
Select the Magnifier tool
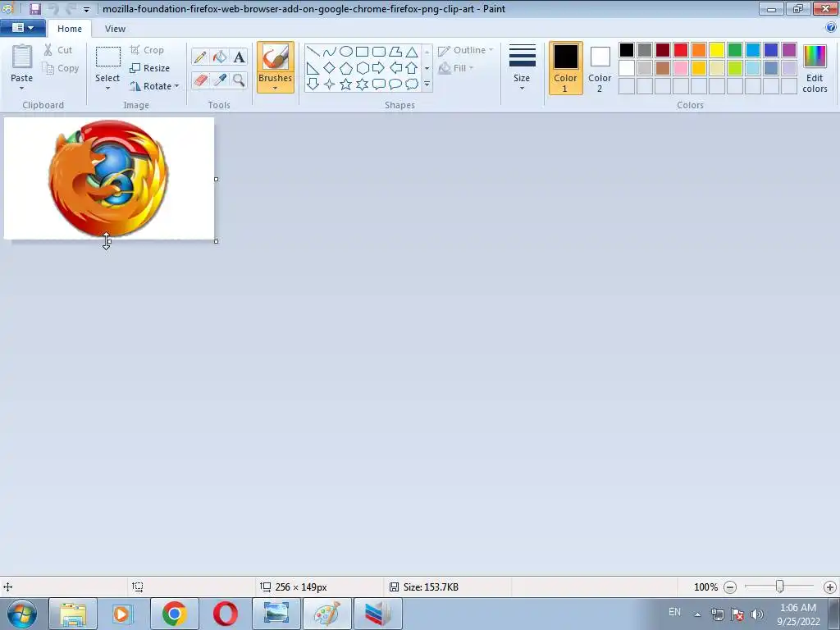pyautogui.click(x=239, y=80)
